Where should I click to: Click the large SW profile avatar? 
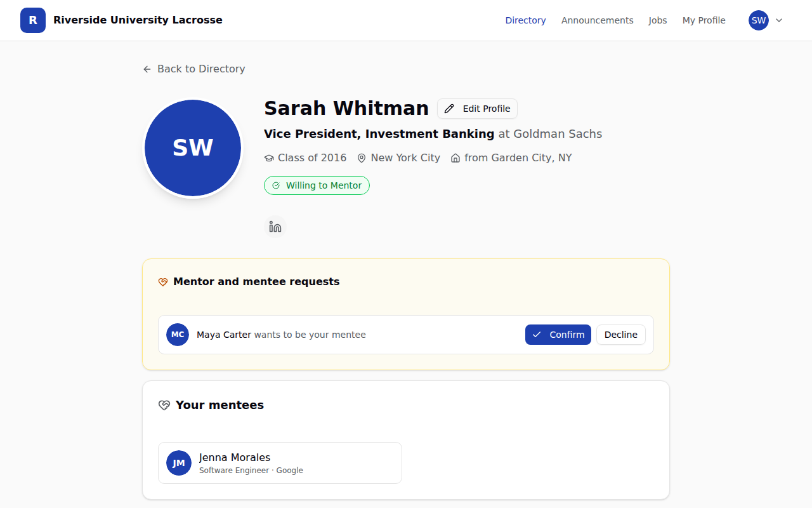click(193, 148)
